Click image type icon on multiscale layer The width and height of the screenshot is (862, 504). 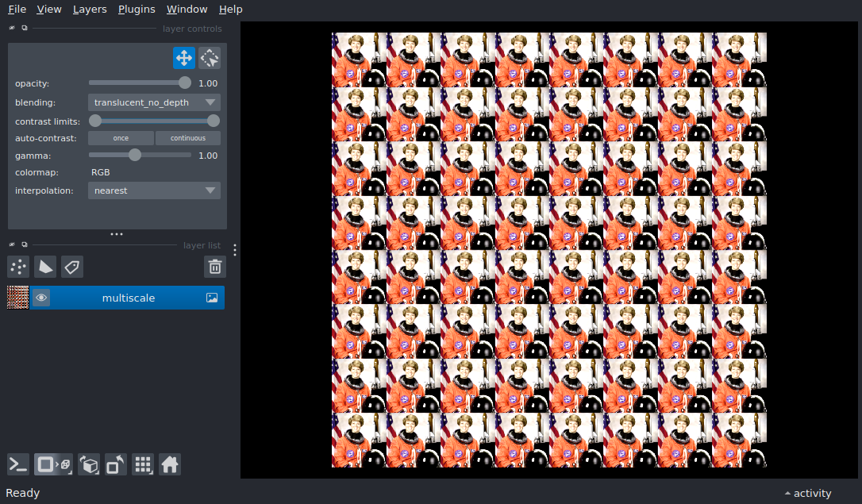point(212,298)
